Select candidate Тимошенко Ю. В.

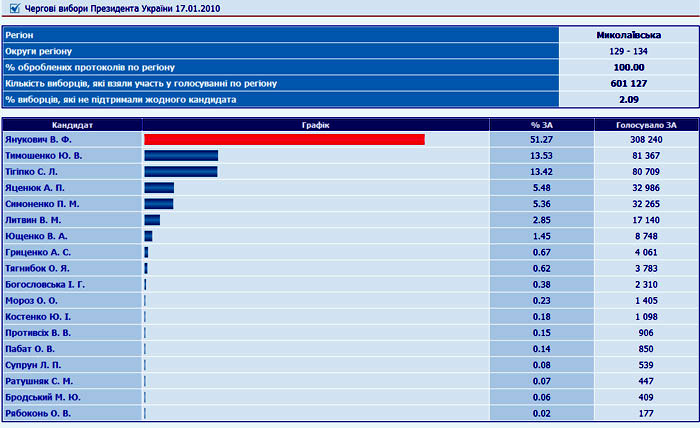point(43,156)
